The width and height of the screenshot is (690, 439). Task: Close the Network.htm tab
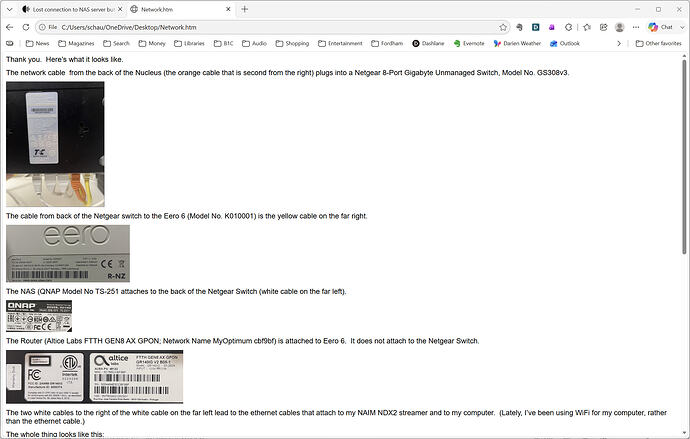pos(228,9)
